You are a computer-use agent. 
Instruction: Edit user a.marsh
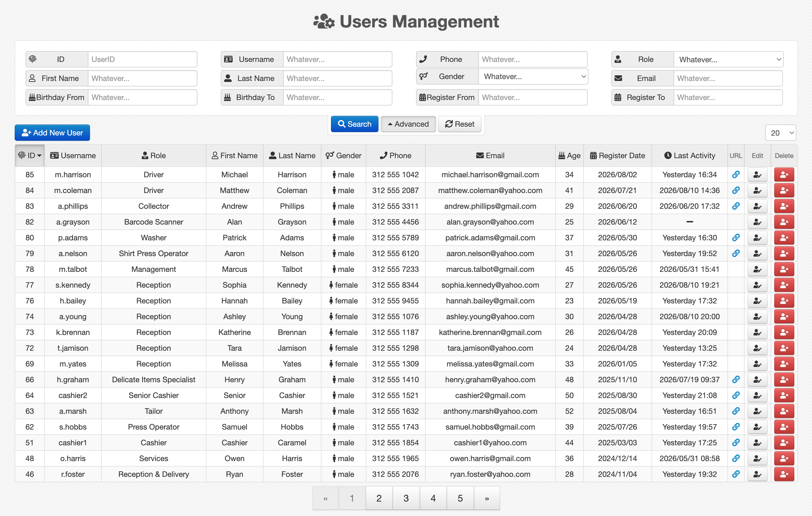(x=757, y=411)
